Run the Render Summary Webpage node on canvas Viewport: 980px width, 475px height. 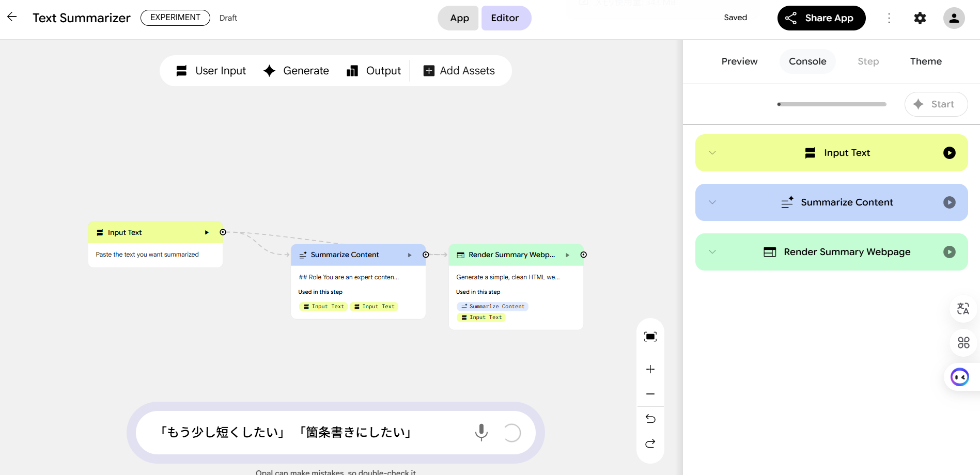(x=567, y=255)
